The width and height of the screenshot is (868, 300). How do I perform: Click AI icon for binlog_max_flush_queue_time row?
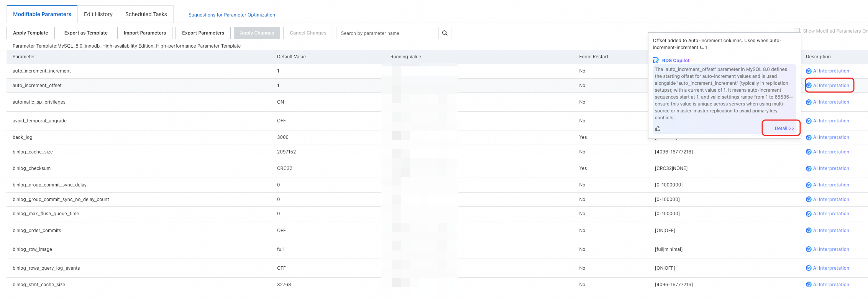click(809, 214)
